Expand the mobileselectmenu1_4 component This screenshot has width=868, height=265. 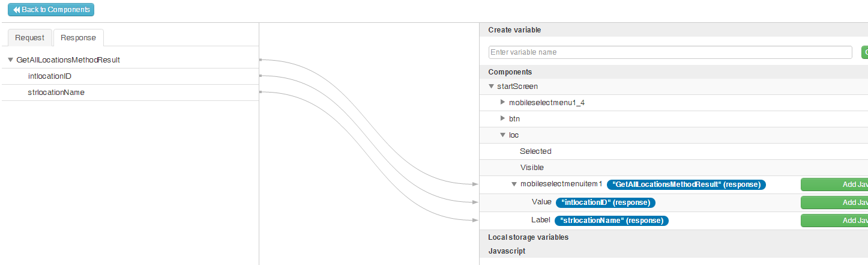(503, 103)
